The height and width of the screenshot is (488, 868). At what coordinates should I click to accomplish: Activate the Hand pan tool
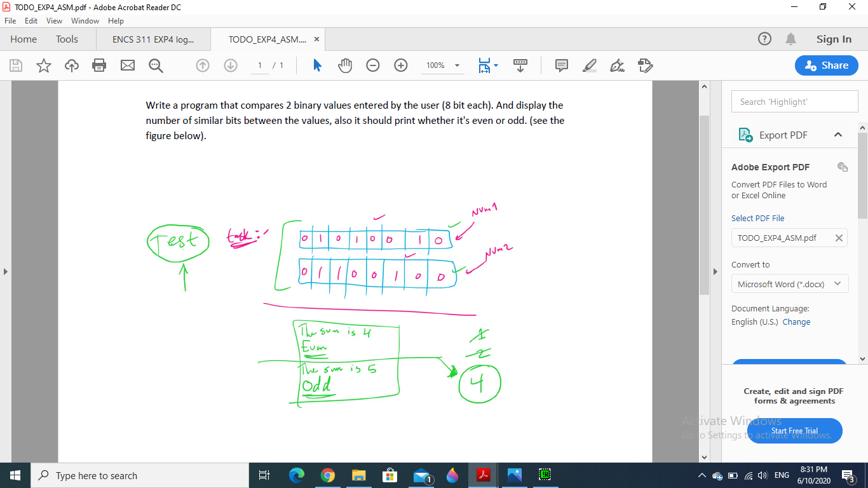[x=345, y=65]
